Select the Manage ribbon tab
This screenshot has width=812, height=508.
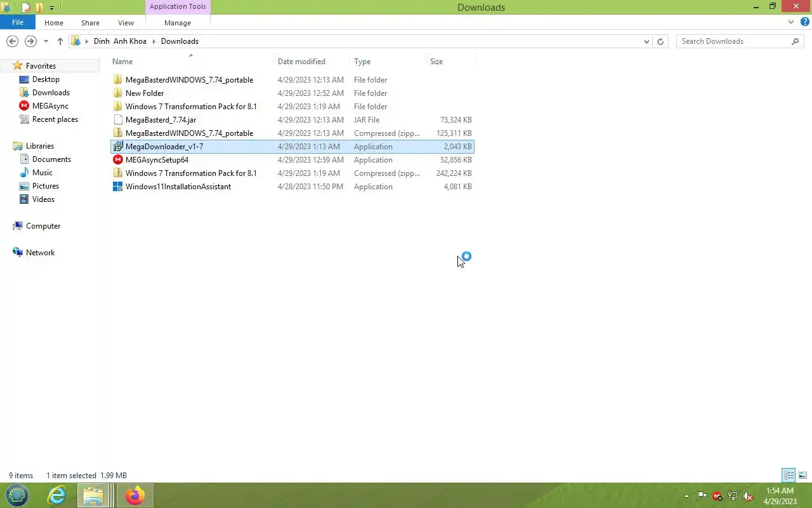178,22
